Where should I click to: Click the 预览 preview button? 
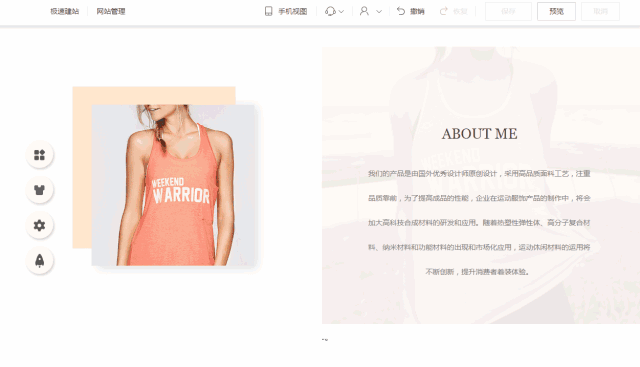556,11
